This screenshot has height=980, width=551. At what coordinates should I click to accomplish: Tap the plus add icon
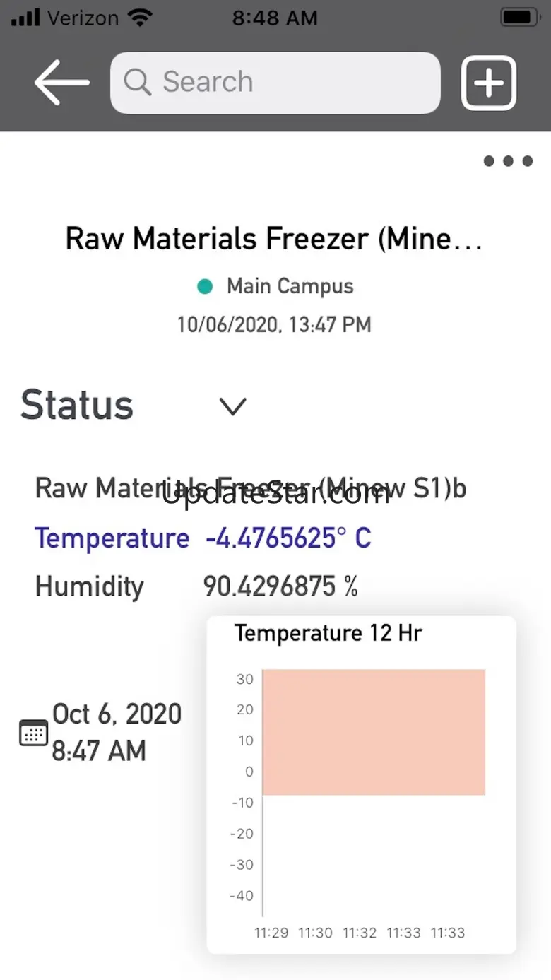pos(489,83)
